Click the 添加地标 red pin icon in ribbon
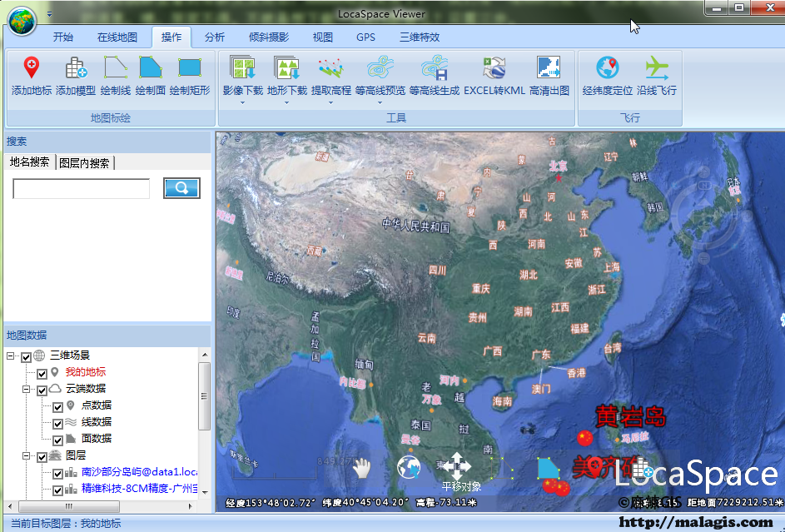This screenshot has height=532, width=785. coord(32,67)
